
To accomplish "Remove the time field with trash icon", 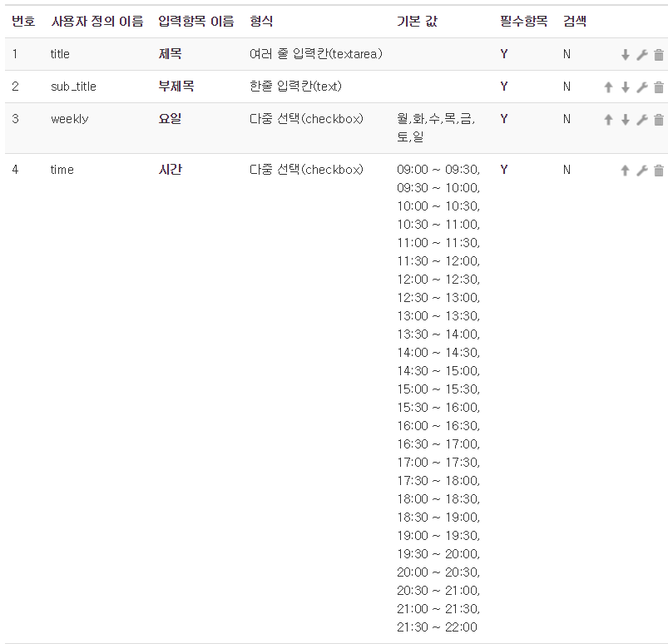I will (x=659, y=171).
